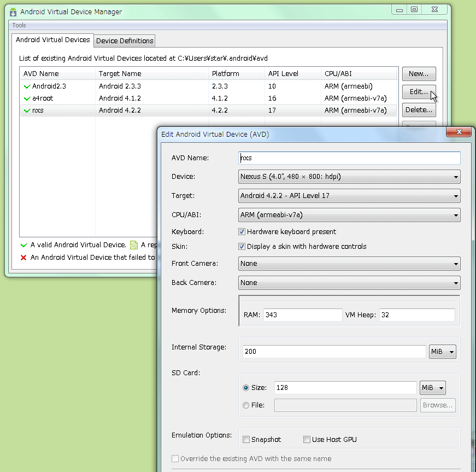The width and height of the screenshot is (476, 472).
Task: Click the New... button
Action: click(x=419, y=74)
